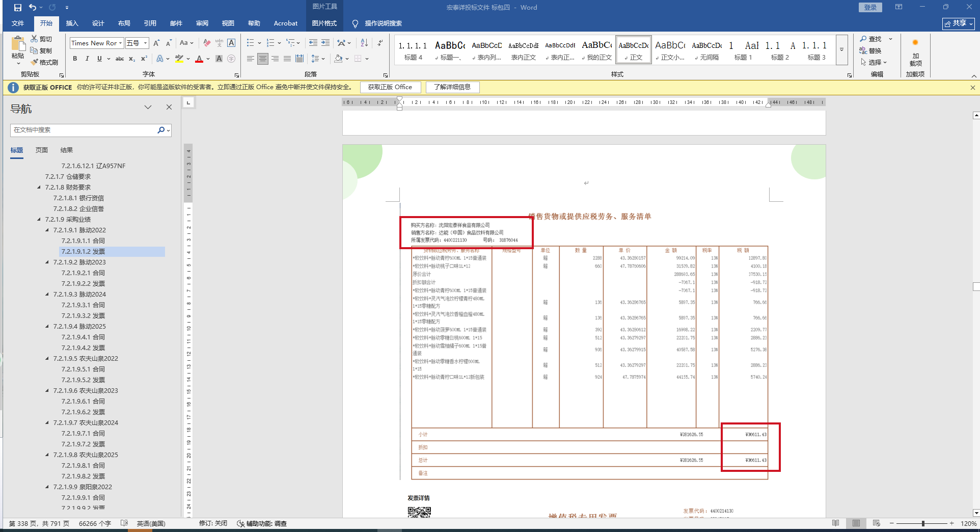Save the document with the floppy icon

[x=18, y=8]
